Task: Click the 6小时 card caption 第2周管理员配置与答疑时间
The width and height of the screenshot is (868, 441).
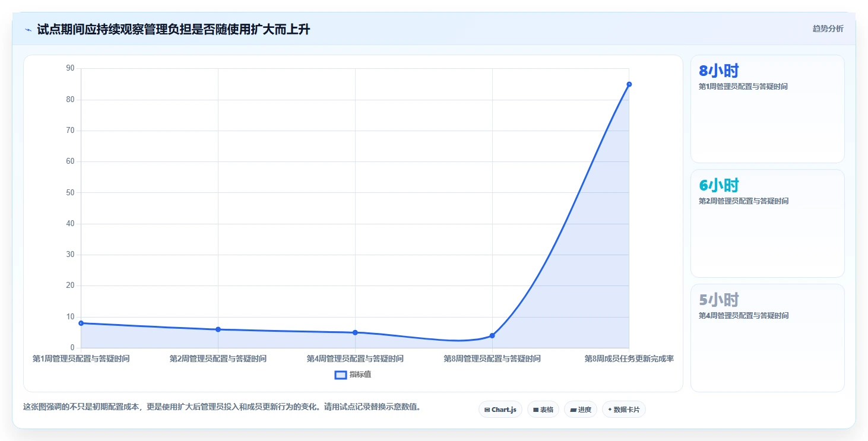Action: [743, 201]
